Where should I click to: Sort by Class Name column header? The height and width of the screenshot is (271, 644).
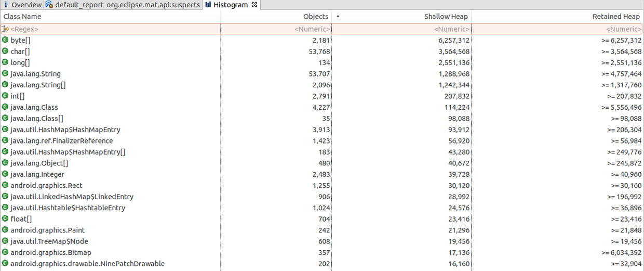111,17
